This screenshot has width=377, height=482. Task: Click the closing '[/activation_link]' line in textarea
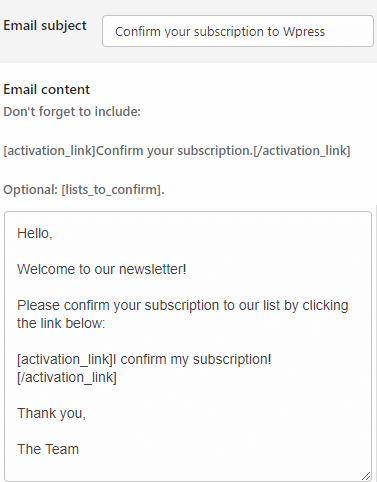[x=67, y=377]
